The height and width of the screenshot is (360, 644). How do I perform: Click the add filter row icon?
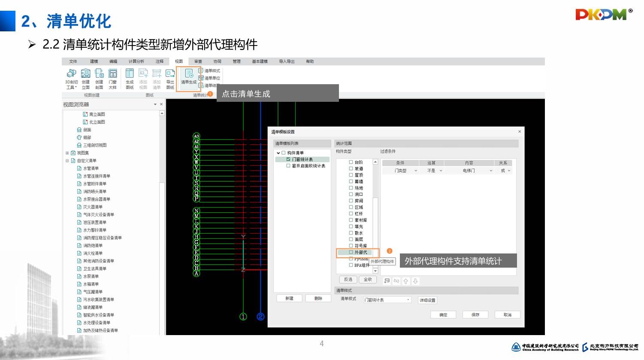pos(387,281)
